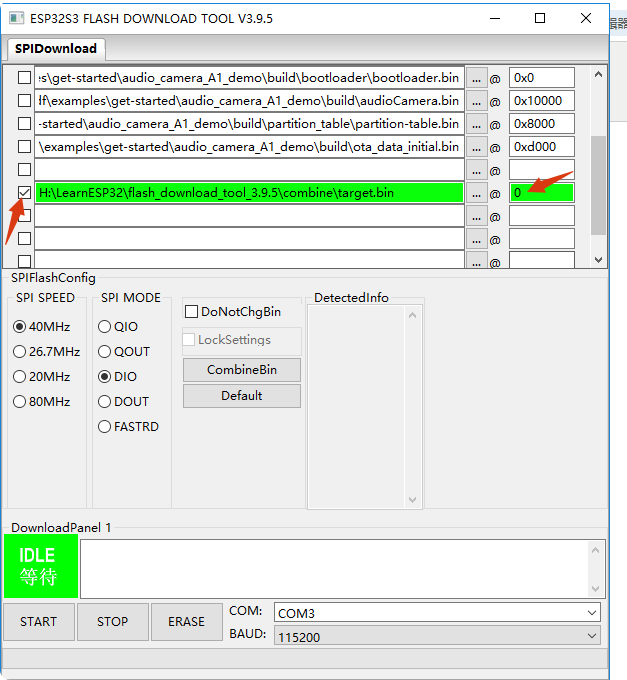Click the file list scrollbar thumb

[x=598, y=186]
